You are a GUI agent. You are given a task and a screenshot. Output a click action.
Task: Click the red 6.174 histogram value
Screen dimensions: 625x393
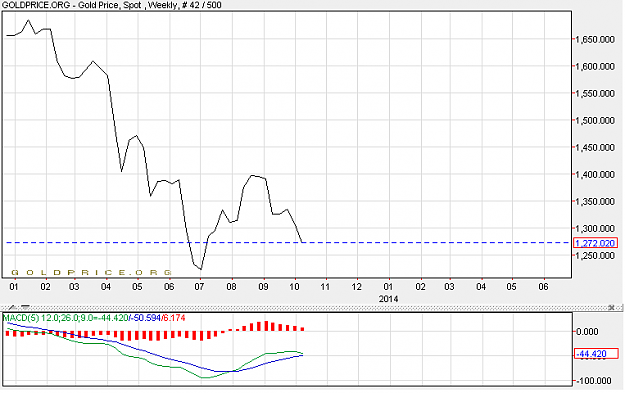pyautogui.click(x=174, y=318)
